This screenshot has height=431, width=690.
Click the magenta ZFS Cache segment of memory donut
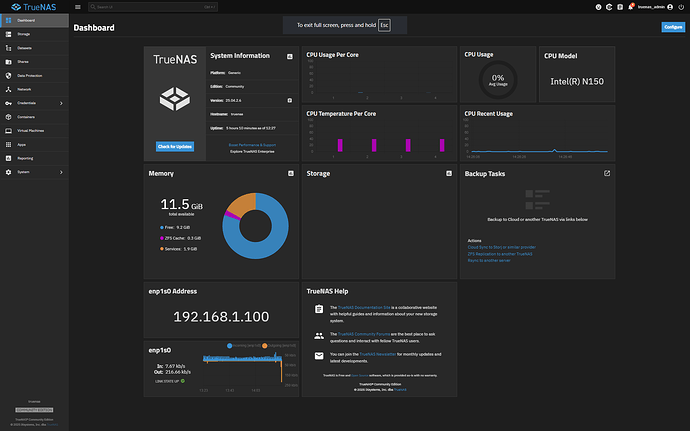click(x=232, y=216)
